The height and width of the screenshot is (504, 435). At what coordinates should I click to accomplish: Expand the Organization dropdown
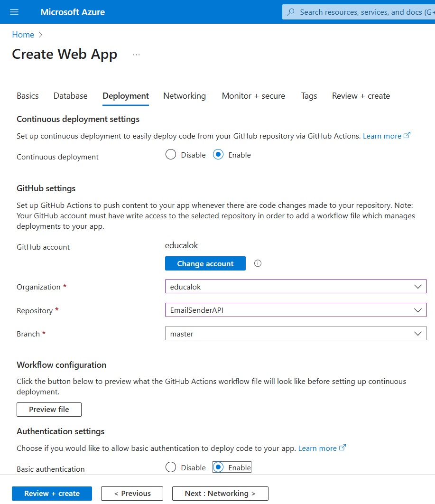point(296,286)
